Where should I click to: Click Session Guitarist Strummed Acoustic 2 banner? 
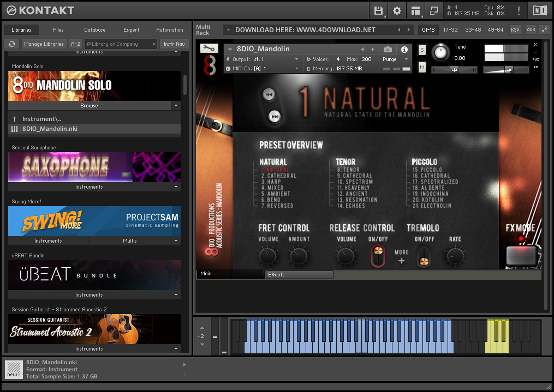coord(94,329)
